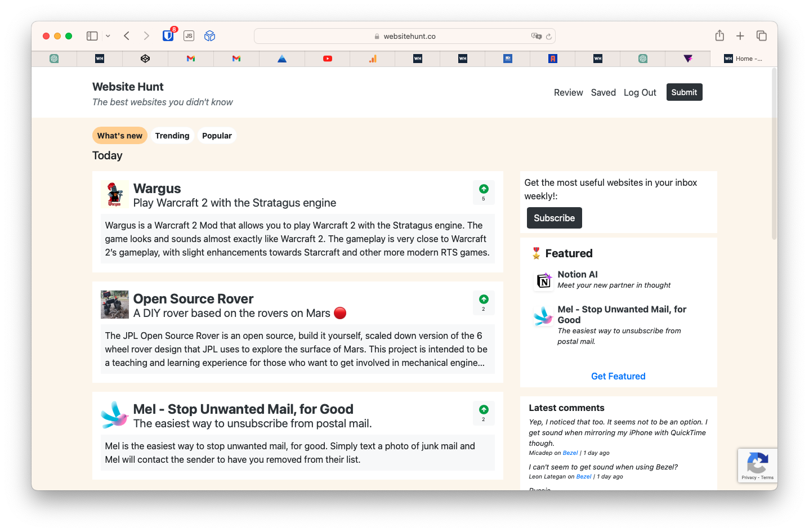Click Log Out
The image size is (809, 532).
click(x=640, y=92)
